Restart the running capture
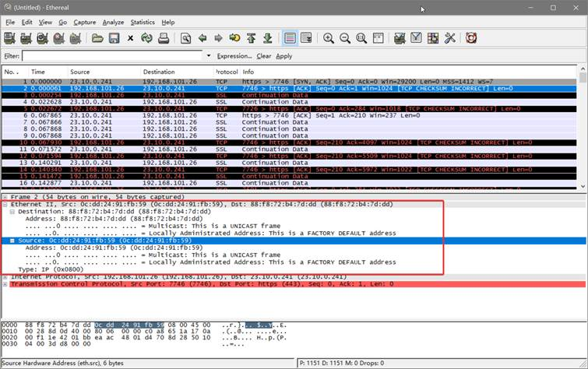 (76, 38)
